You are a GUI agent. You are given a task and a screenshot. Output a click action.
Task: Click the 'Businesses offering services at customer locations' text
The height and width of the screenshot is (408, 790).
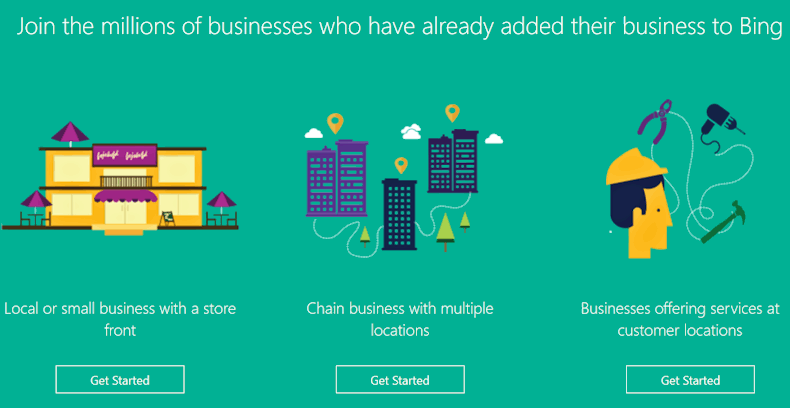[x=680, y=319]
